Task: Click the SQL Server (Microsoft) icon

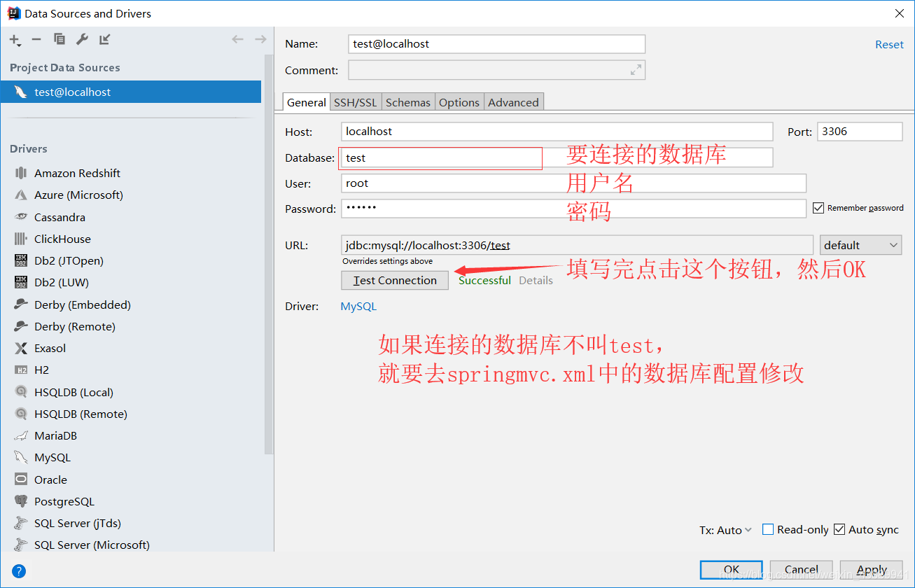Action: [21, 545]
